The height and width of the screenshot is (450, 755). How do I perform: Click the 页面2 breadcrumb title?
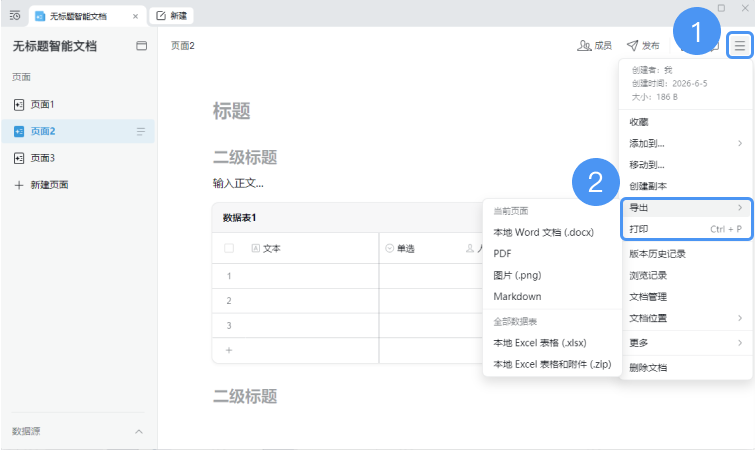pyautogui.click(x=182, y=46)
